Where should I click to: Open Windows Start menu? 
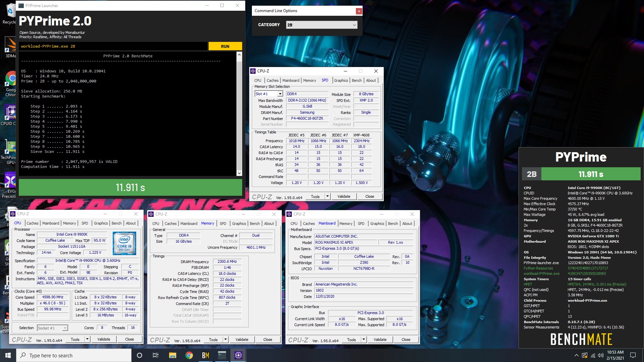coord(8,355)
